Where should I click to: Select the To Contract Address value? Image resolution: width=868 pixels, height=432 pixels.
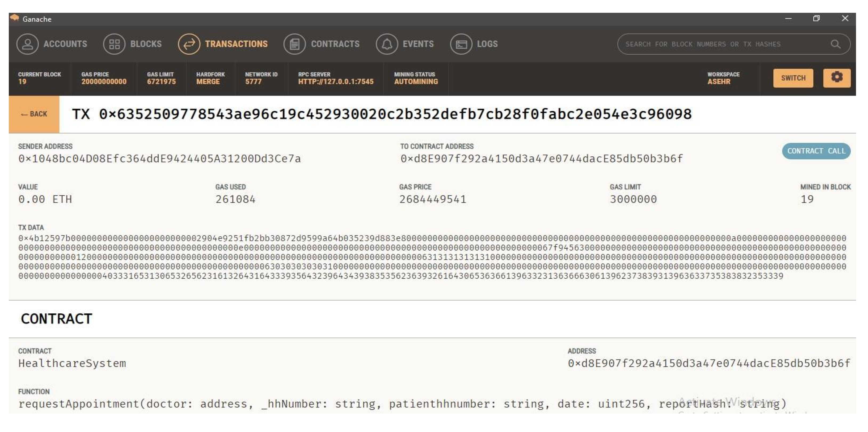coord(541,159)
